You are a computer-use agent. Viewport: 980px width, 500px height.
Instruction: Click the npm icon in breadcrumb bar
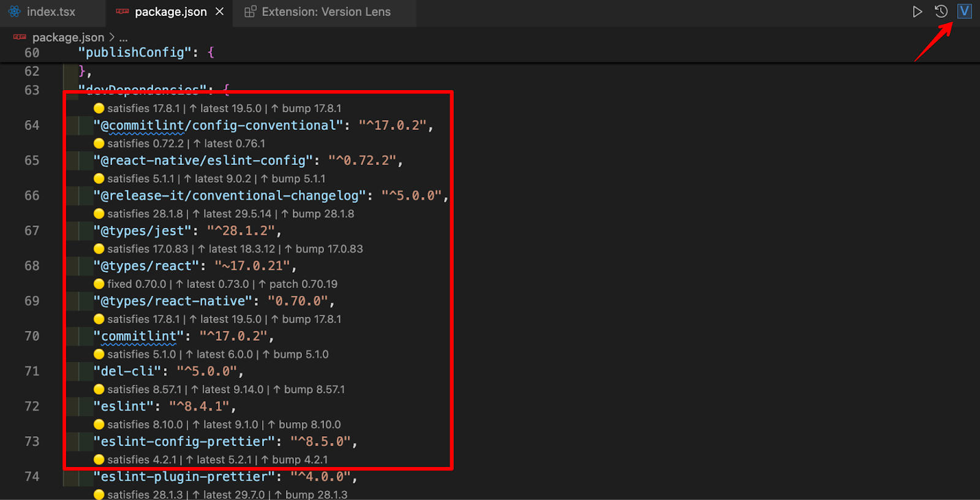(20, 37)
